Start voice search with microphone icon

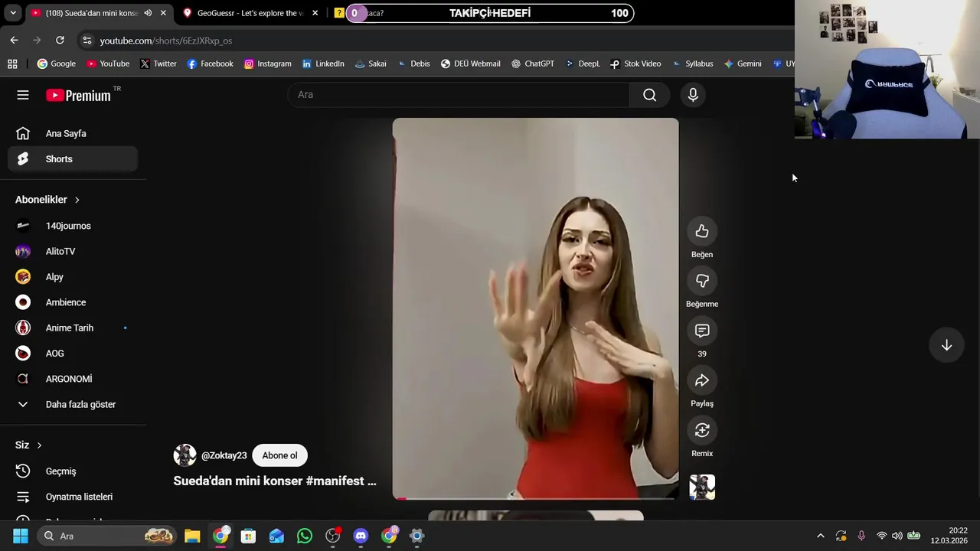point(693,95)
